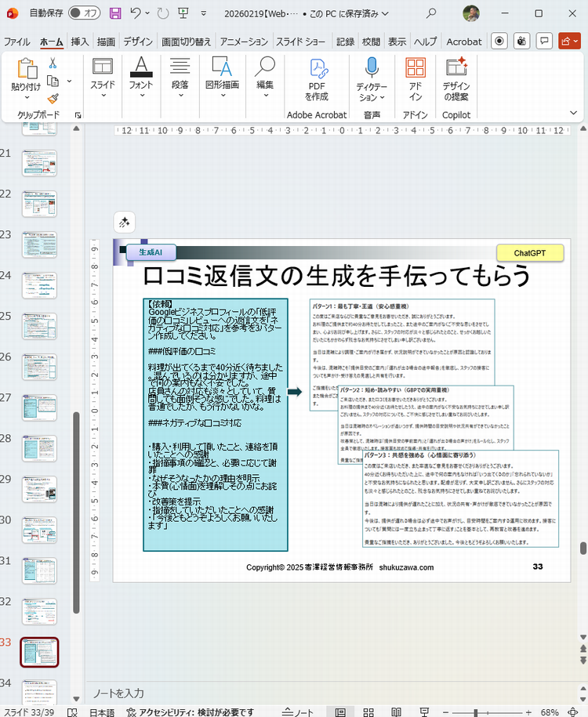588x717 pixels.
Task: Toggle the AutoSave (自動保存) switch
Action: pyautogui.click(x=85, y=13)
